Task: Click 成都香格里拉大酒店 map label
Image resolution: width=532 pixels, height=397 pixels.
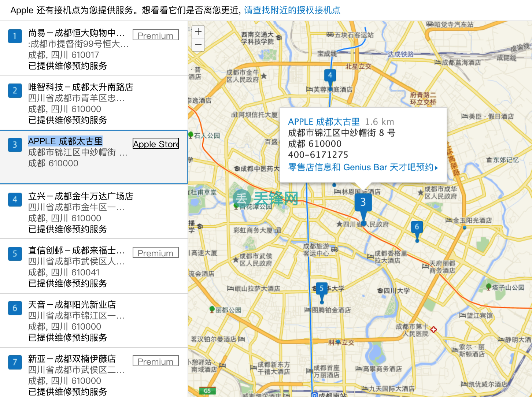Action: click(x=391, y=257)
